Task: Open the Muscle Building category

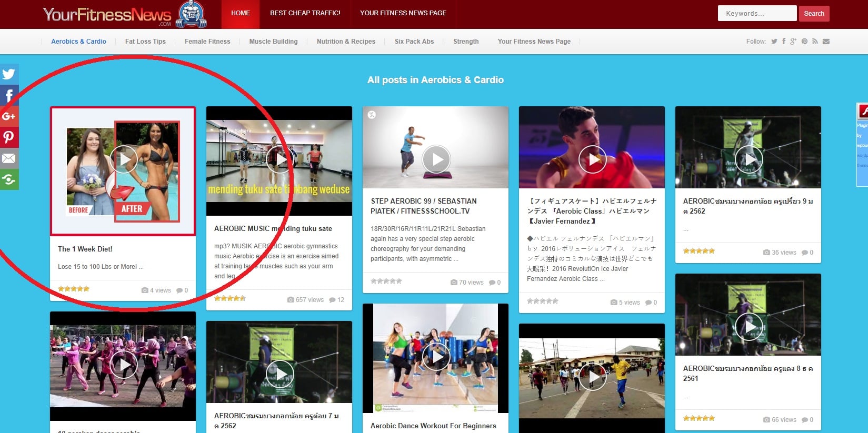Action: pyautogui.click(x=273, y=42)
